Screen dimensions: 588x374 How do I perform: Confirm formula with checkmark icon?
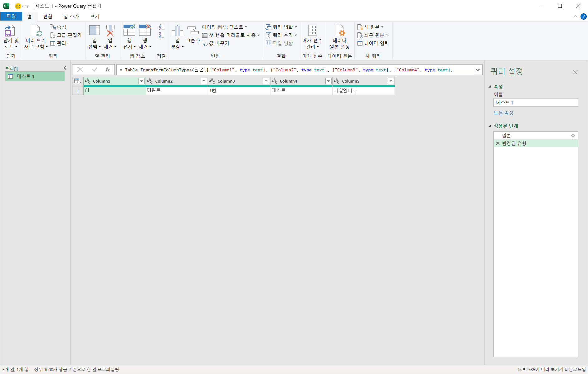(95, 70)
